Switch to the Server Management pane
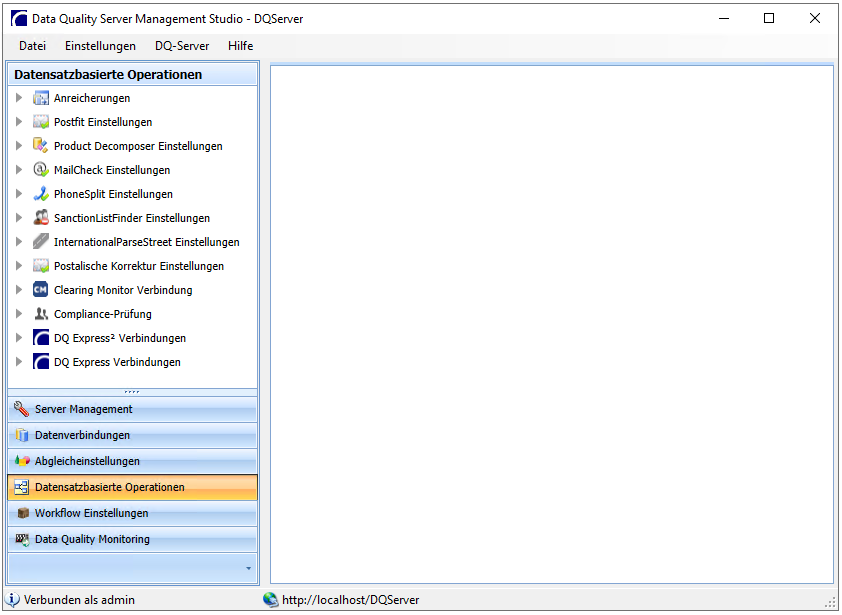Viewport: 842px width, 615px height. 133,409
